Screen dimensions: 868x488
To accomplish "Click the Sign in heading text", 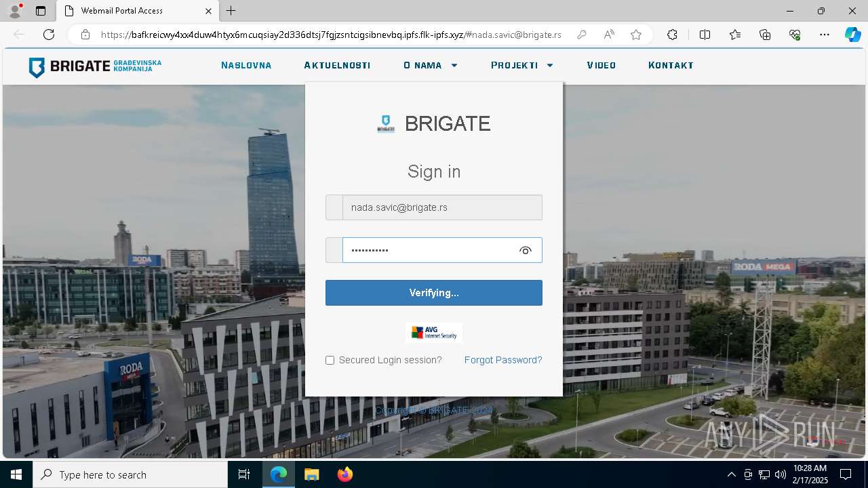I will [434, 171].
